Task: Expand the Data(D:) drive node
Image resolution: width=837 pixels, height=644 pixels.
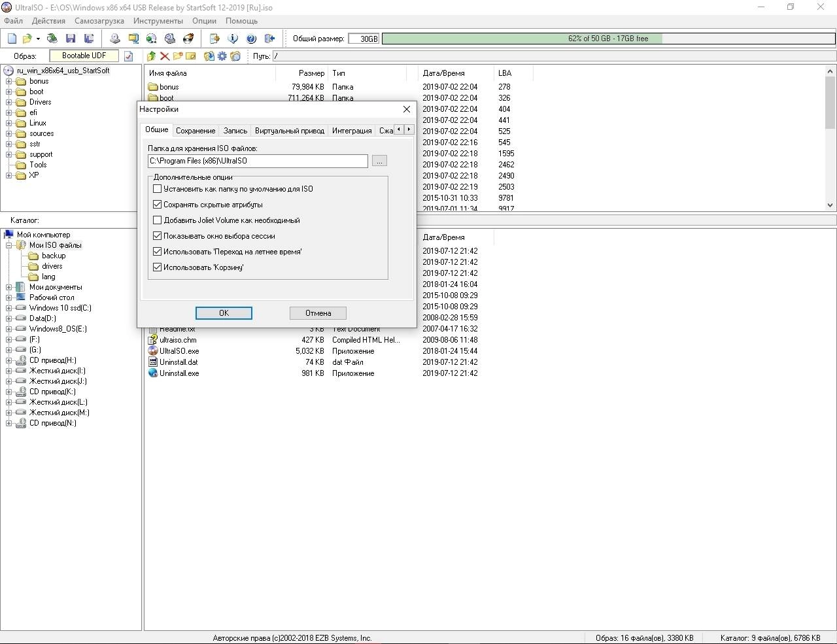Action: pyautogui.click(x=9, y=319)
